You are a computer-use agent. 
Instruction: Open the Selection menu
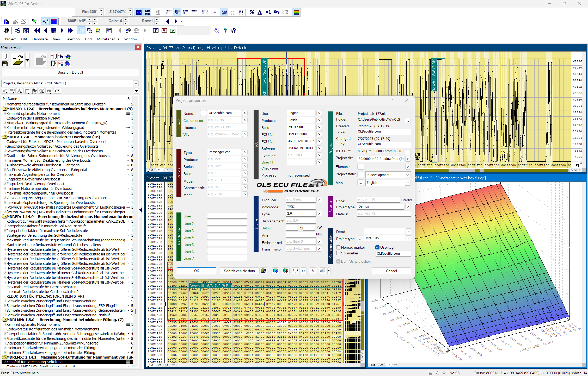click(x=72, y=39)
